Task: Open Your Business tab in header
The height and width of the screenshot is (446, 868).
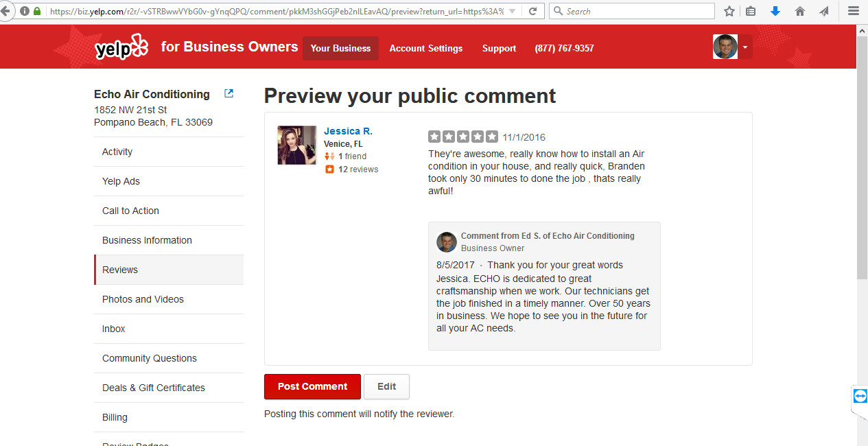Action: (340, 48)
